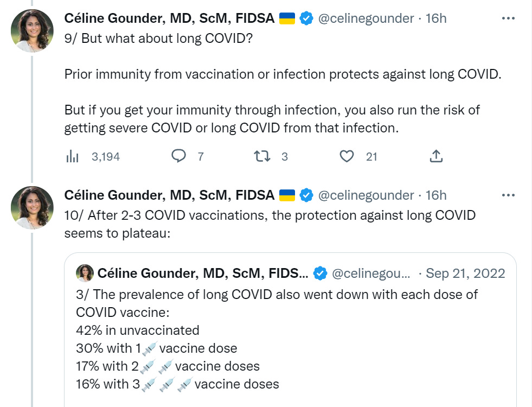Retweet the 9/ long COVID tweet

click(x=262, y=157)
